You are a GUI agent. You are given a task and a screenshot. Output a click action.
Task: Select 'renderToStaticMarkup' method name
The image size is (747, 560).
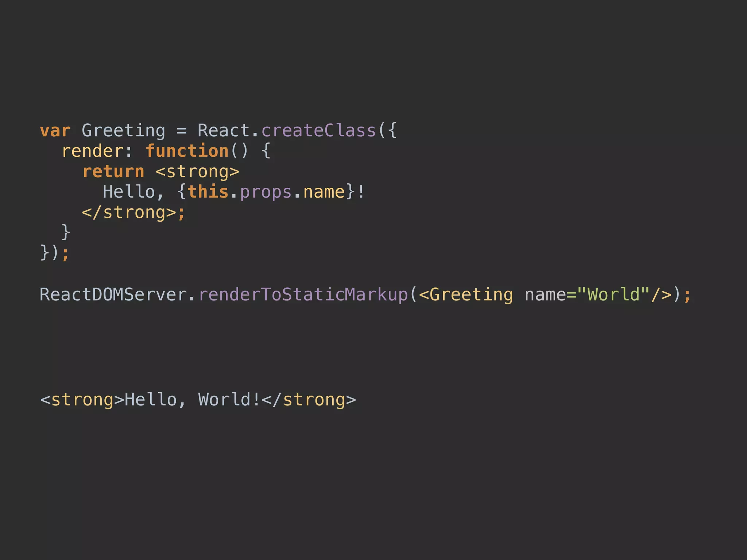(x=303, y=295)
